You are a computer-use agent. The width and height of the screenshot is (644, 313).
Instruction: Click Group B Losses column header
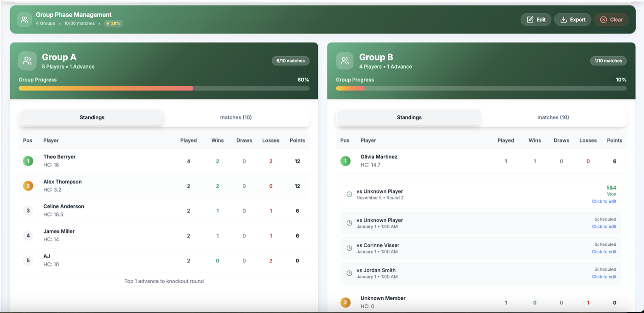588,140
